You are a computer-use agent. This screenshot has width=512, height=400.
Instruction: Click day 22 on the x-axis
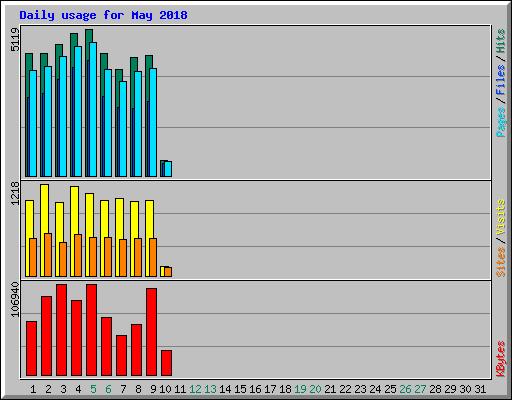345,389
